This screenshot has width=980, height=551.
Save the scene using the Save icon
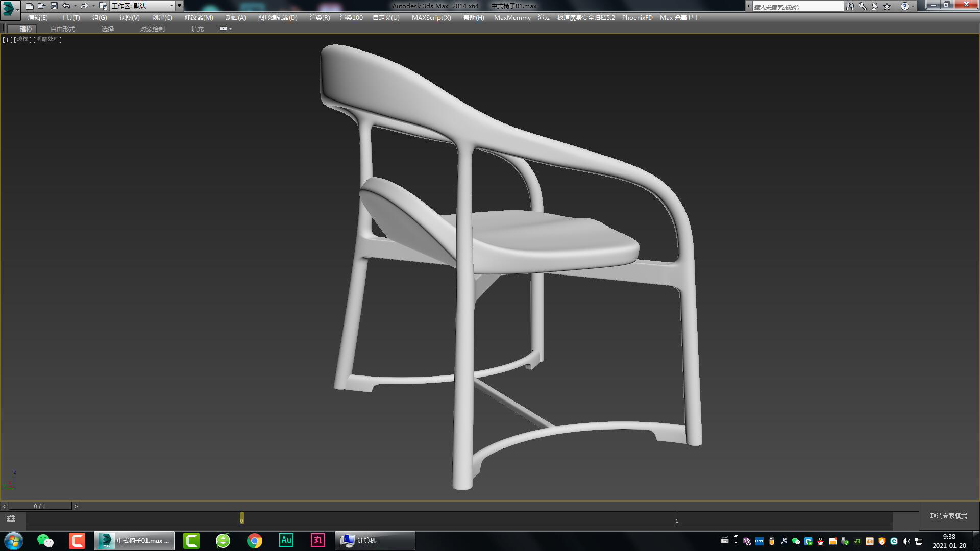point(53,6)
